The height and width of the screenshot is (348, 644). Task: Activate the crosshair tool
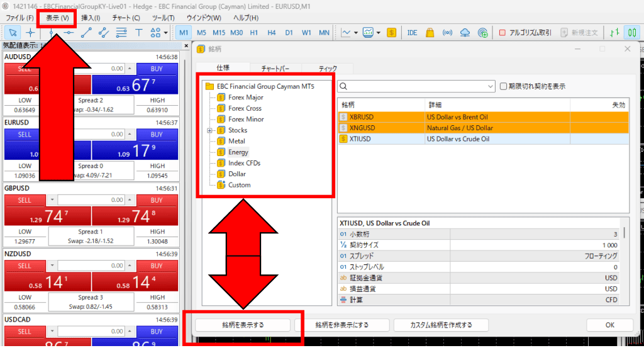pos(30,33)
